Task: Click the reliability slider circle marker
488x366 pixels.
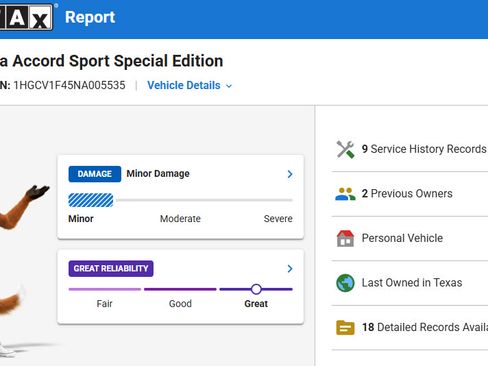Action: (x=256, y=289)
